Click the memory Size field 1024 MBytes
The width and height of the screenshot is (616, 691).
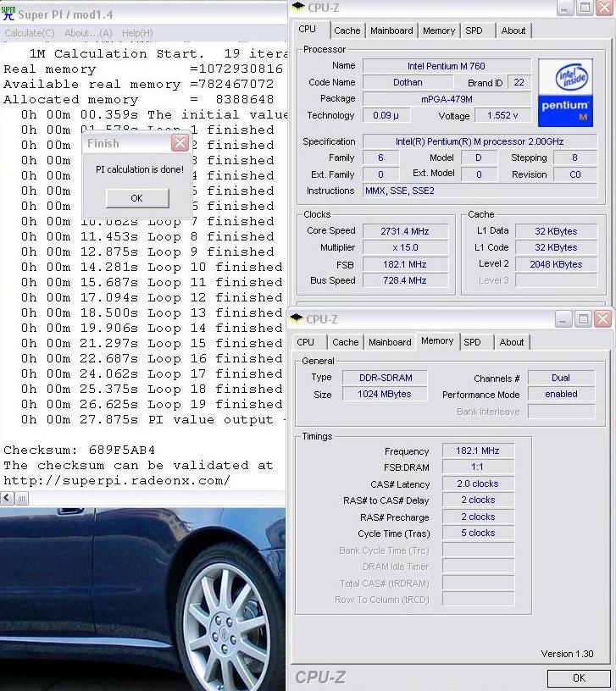(x=385, y=394)
